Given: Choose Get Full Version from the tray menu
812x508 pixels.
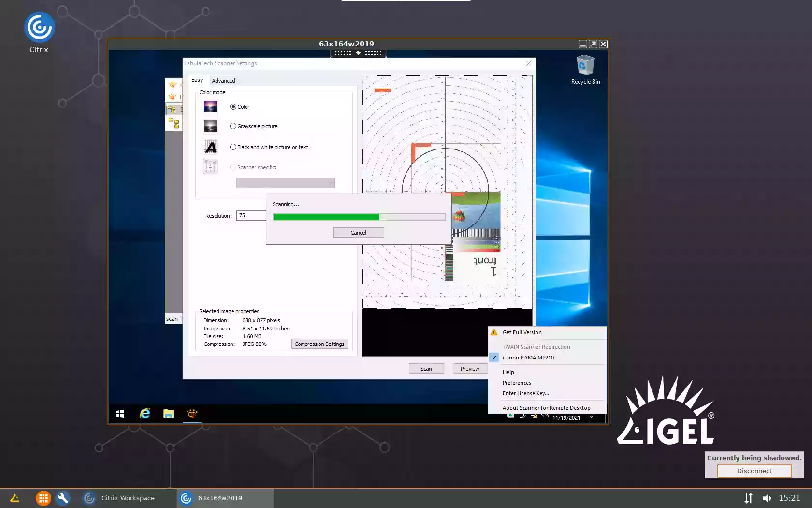Looking at the screenshot, I should [x=547, y=332].
